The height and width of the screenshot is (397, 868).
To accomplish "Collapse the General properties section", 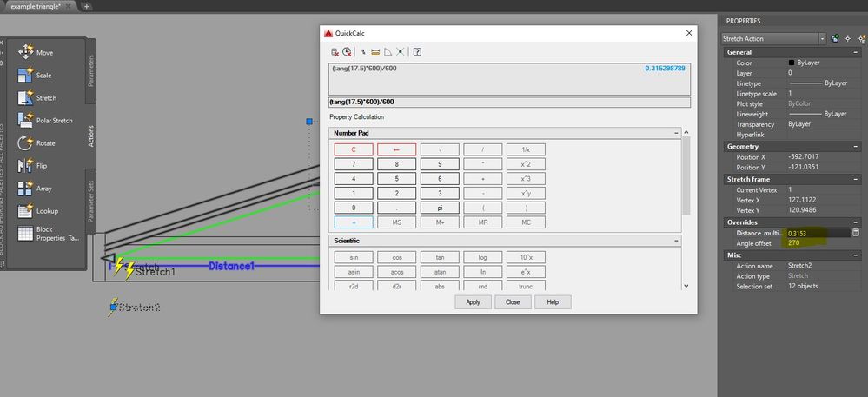I will coord(856,52).
